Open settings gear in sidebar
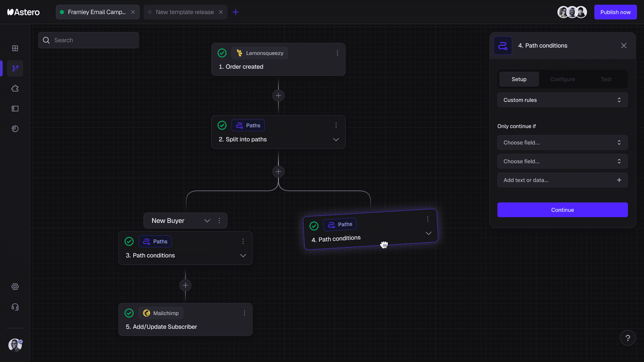 tap(15, 287)
